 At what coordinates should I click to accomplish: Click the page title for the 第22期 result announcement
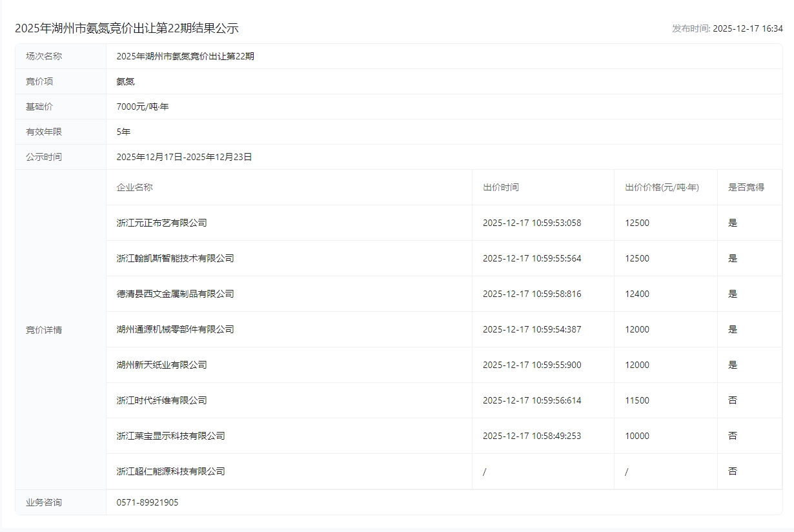click(x=127, y=28)
